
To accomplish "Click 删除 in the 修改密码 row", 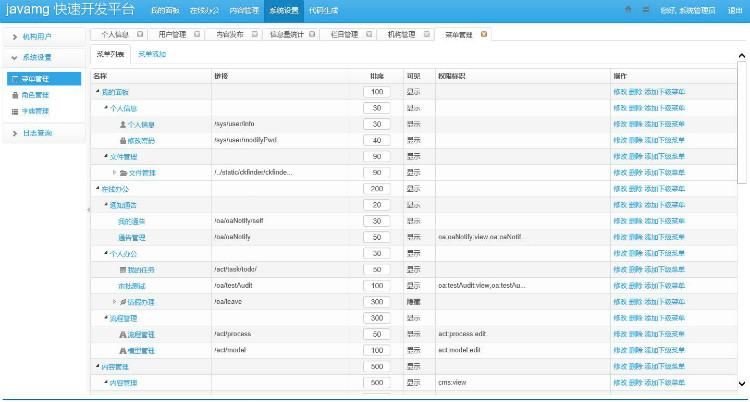I will (635, 140).
